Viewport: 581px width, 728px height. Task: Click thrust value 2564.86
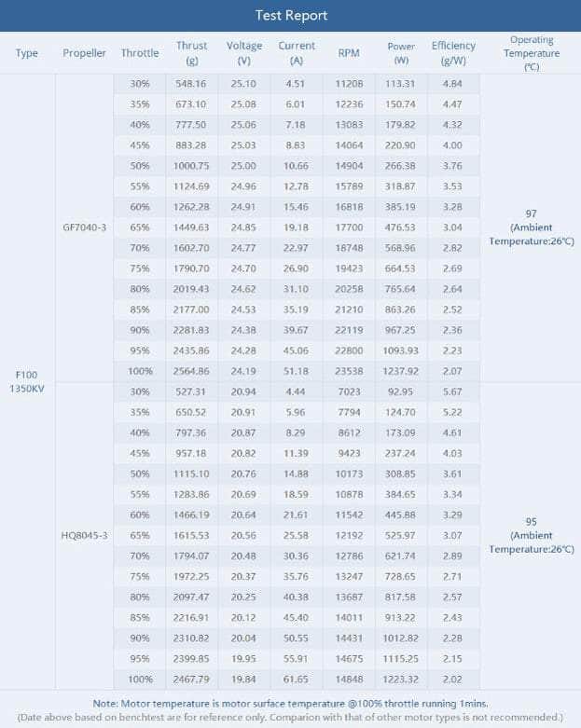point(191,371)
